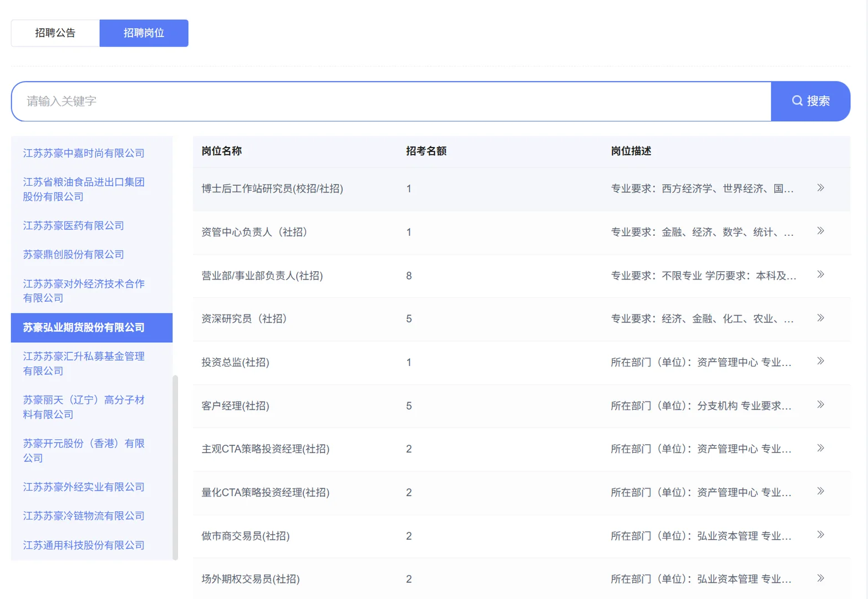Click the 搜索 search button
This screenshot has height=599, width=868.
point(811,101)
